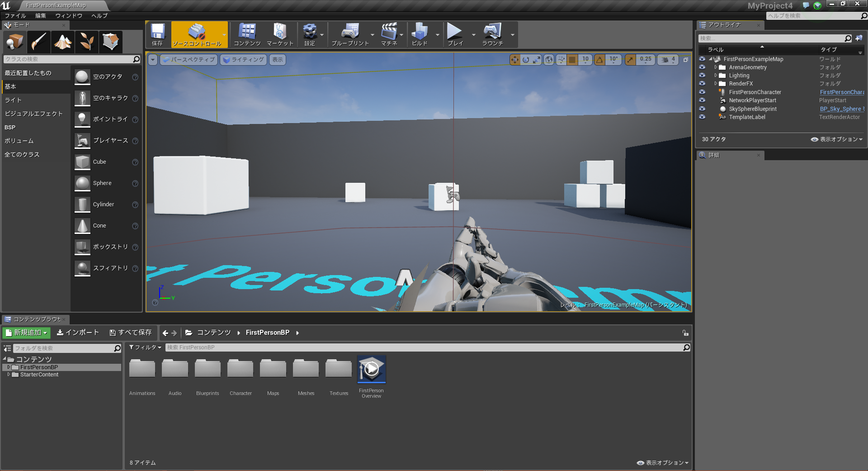This screenshot has width=868, height=471.
Task: Open the ウィンドウ menu
Action: coord(69,16)
